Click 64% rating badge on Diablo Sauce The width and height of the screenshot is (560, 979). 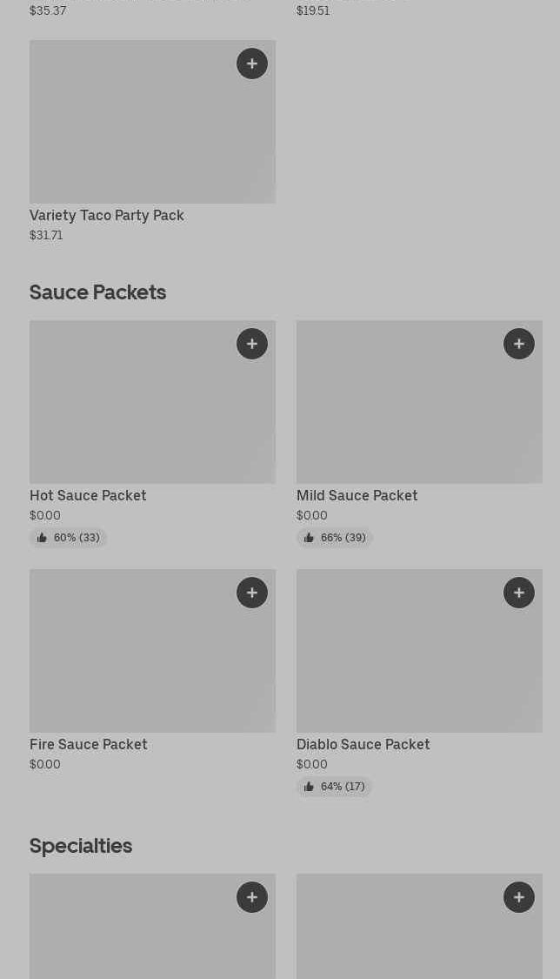[x=335, y=787]
